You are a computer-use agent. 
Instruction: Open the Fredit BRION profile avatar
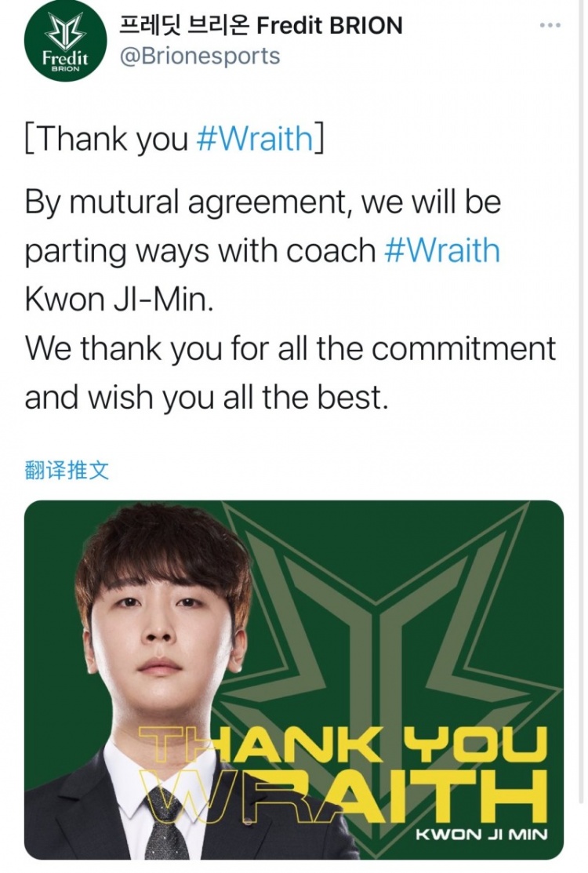click(65, 42)
